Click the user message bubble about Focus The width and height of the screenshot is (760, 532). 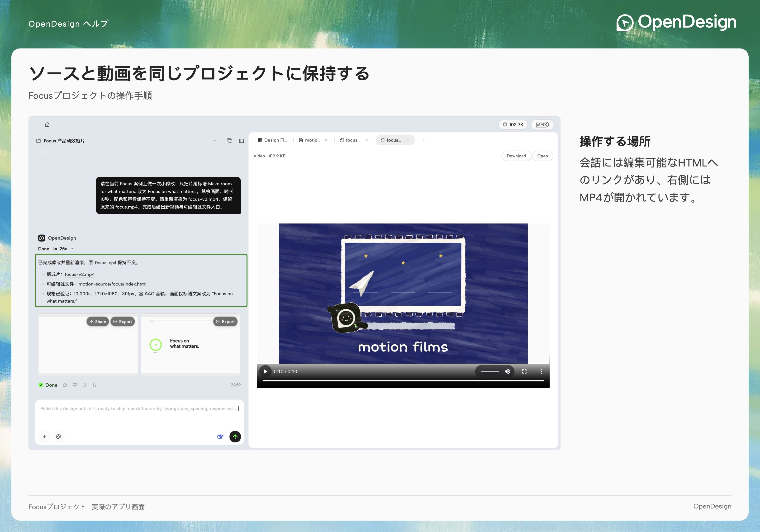168,195
